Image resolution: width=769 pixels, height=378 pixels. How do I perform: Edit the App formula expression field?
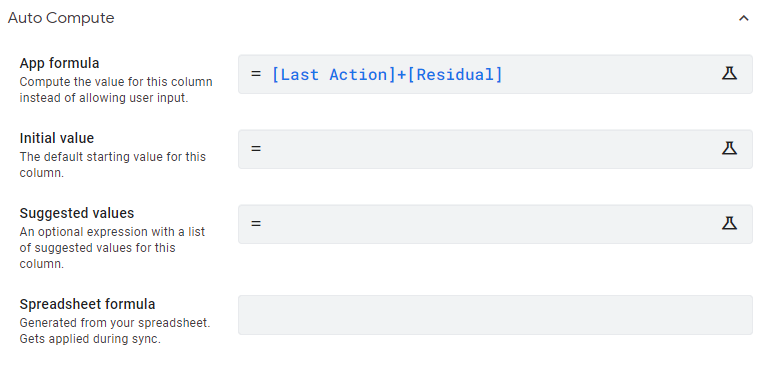tap(495, 74)
